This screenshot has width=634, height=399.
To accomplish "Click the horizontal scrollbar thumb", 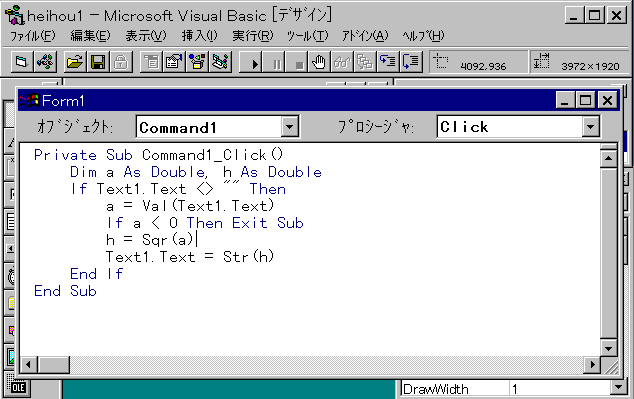I will click(53, 365).
